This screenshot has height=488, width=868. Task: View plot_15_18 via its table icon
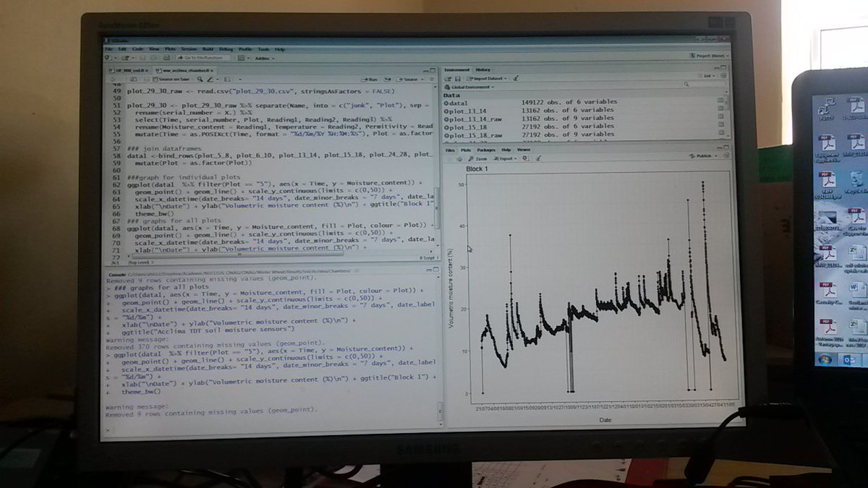coord(720,125)
